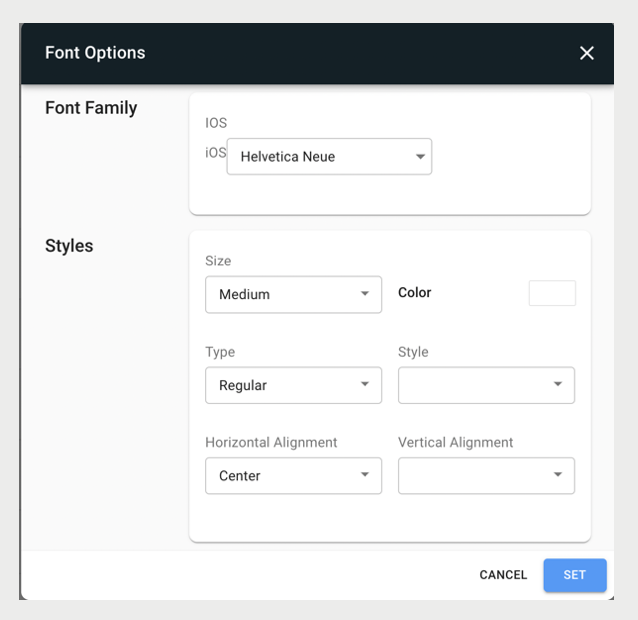Click the SET button
Image resolution: width=638 pixels, height=620 pixels.
[x=575, y=575]
